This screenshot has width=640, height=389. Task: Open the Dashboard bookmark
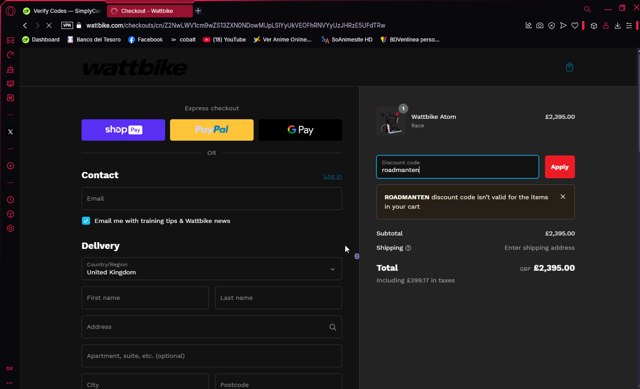[x=41, y=40]
